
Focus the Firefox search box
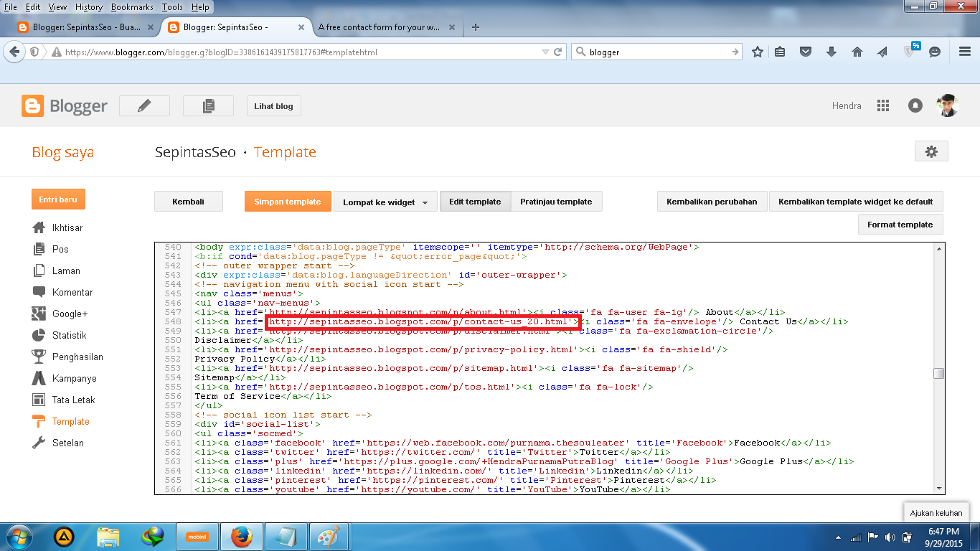pos(658,52)
